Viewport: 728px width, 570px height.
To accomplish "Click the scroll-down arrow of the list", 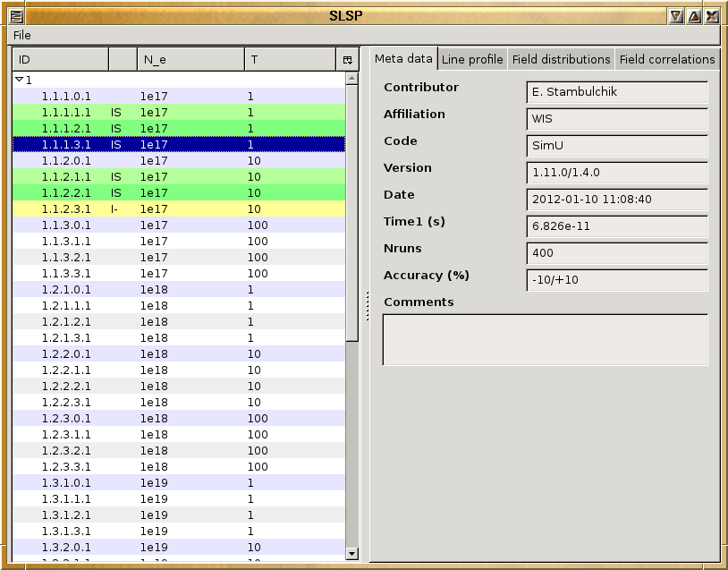I will pos(351,554).
